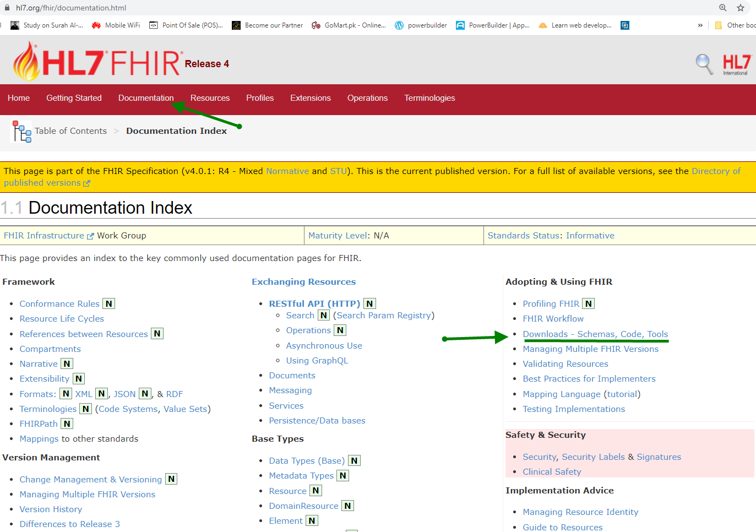Click the browser address bar URL
The height and width of the screenshot is (532, 756).
71,8
